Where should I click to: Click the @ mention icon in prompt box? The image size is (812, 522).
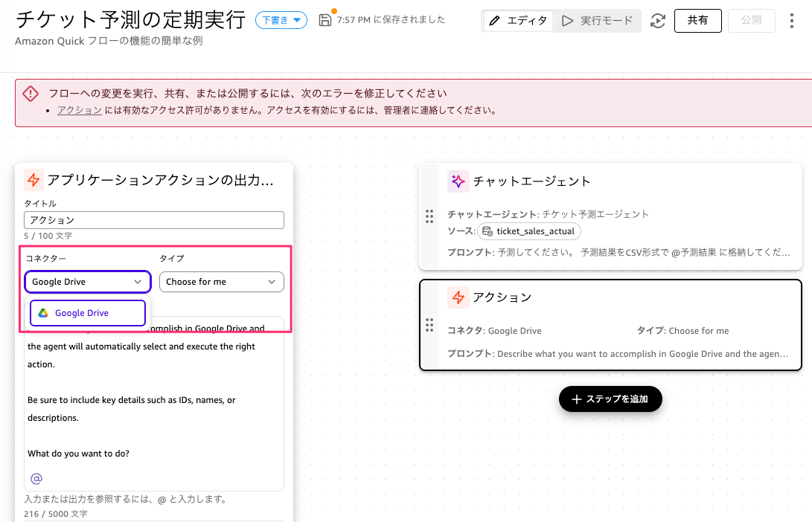coord(36,479)
